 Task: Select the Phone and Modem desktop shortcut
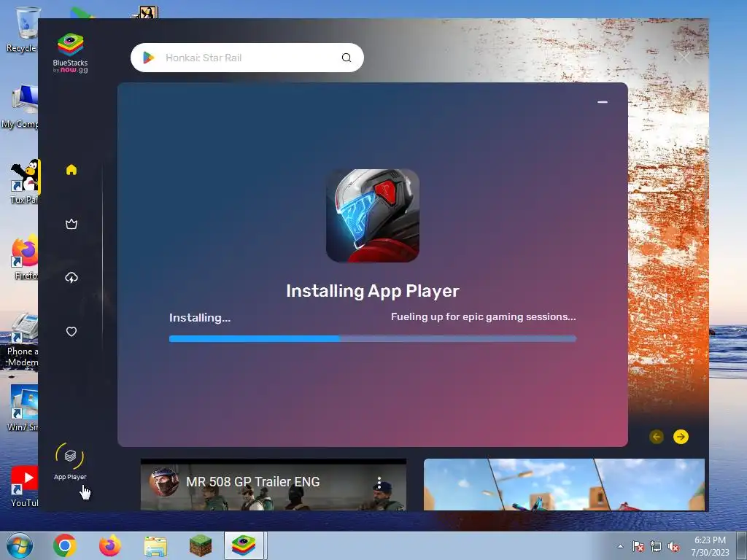tap(22, 339)
